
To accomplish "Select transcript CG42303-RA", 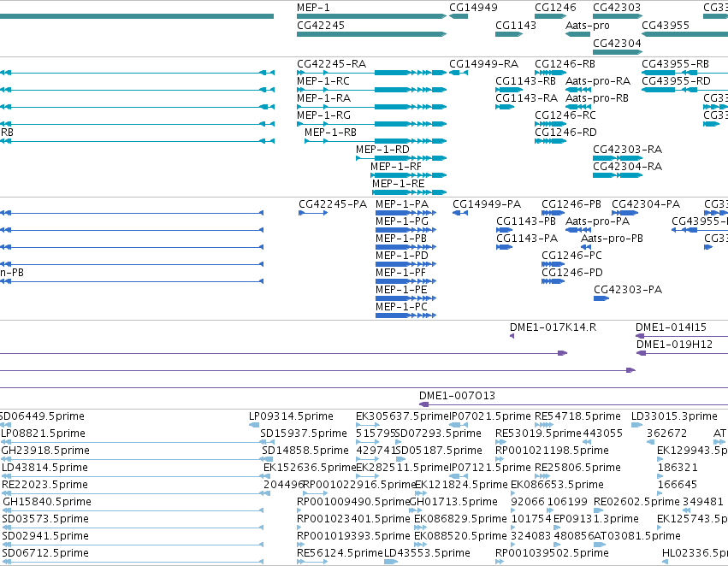I will point(618,158).
